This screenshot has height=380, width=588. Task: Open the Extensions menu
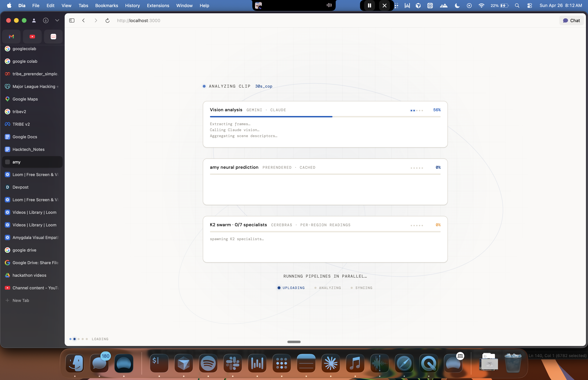click(x=158, y=5)
